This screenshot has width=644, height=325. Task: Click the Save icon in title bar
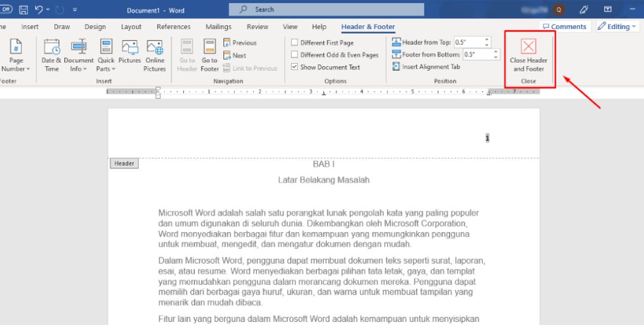click(x=23, y=9)
